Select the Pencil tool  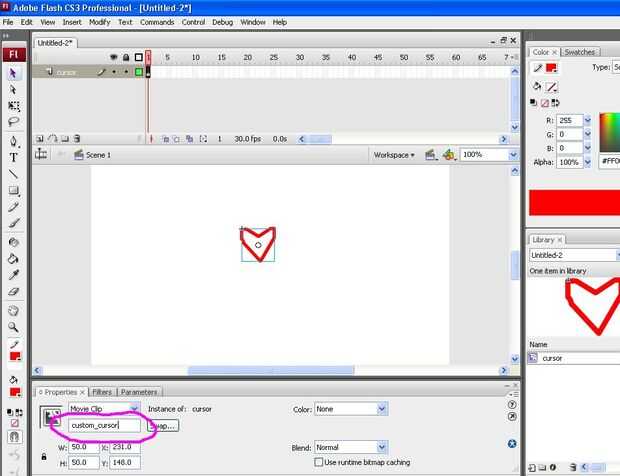pyautogui.click(x=13, y=207)
